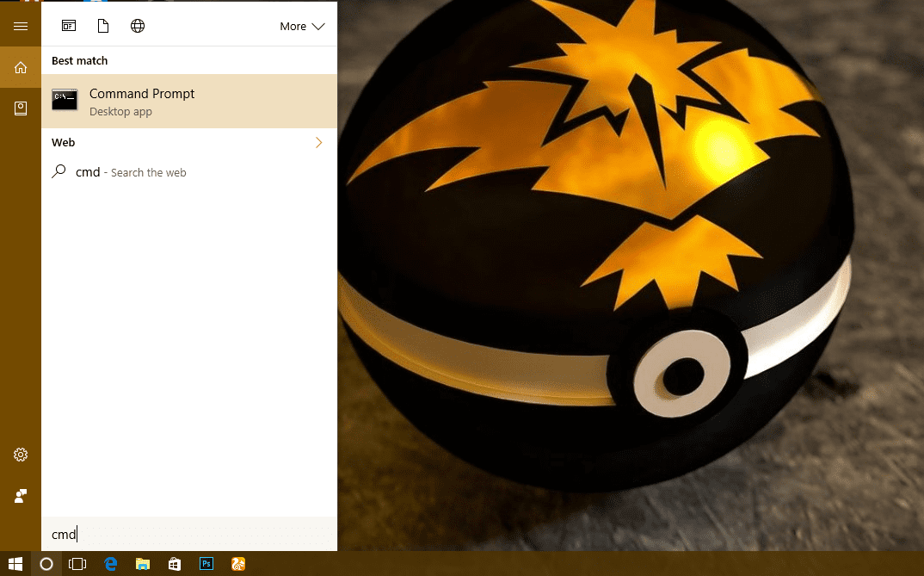Filter search results by Documents
Viewport: 924px width, 576px height.
tap(103, 26)
